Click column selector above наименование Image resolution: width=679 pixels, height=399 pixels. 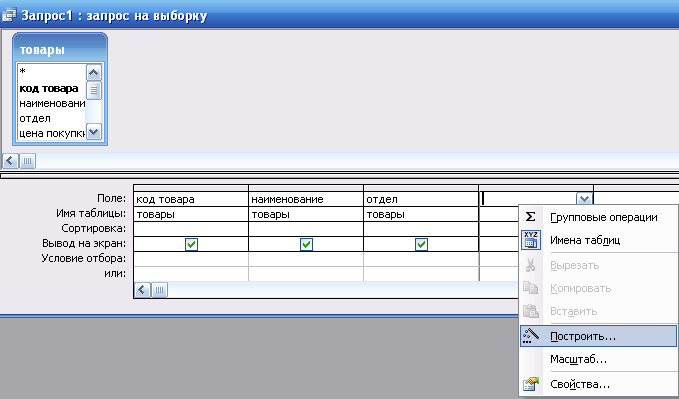pyautogui.click(x=306, y=188)
